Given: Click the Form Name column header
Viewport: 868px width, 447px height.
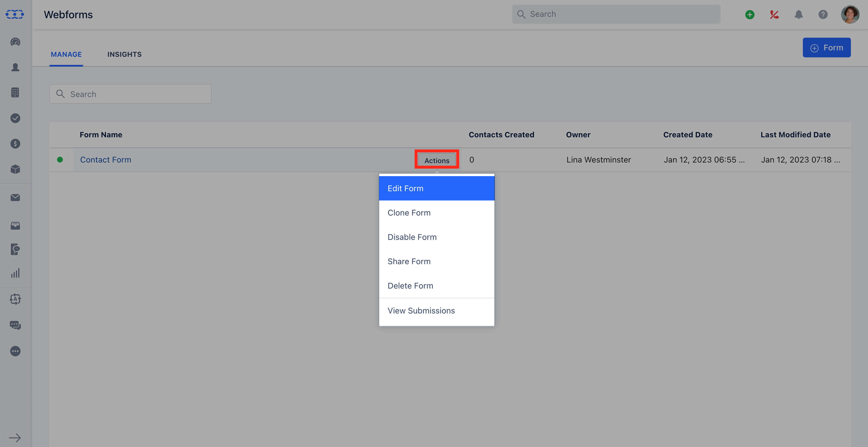Looking at the screenshot, I should point(101,134).
